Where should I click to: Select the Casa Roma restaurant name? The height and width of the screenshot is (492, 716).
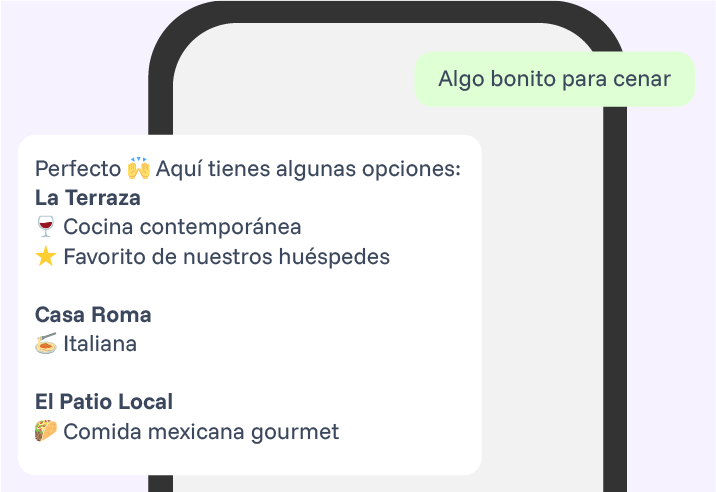click(x=93, y=315)
